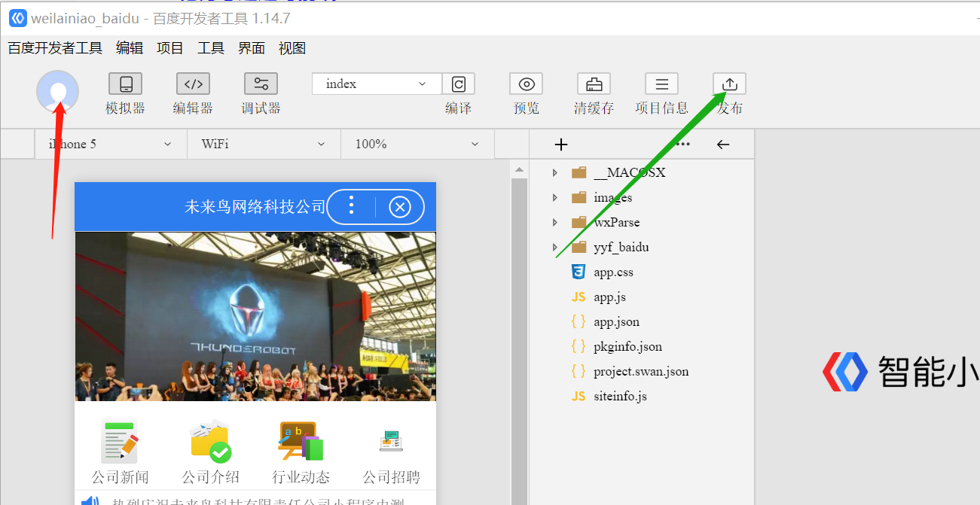Image resolution: width=980 pixels, height=505 pixels.
Task: Click the 清缓存 clear cache icon
Action: [594, 84]
